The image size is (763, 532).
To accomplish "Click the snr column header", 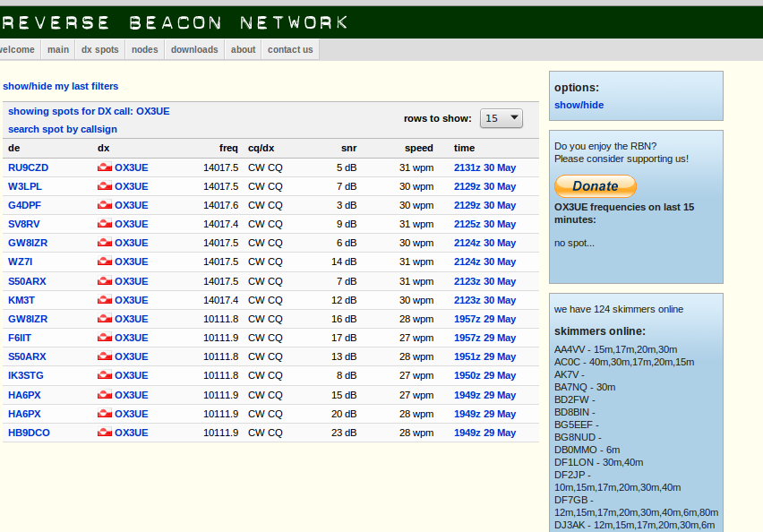I will pyautogui.click(x=349, y=148).
